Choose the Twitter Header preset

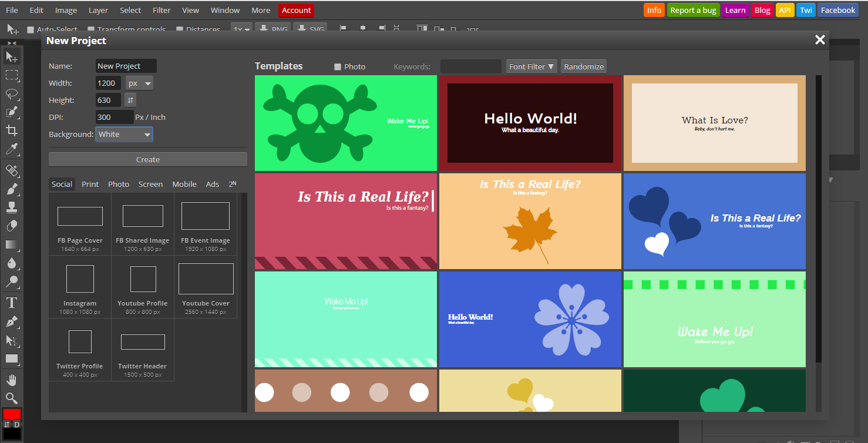143,350
